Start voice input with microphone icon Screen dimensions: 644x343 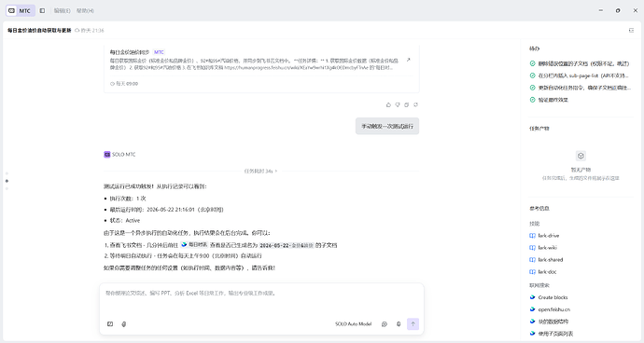[x=399, y=324]
